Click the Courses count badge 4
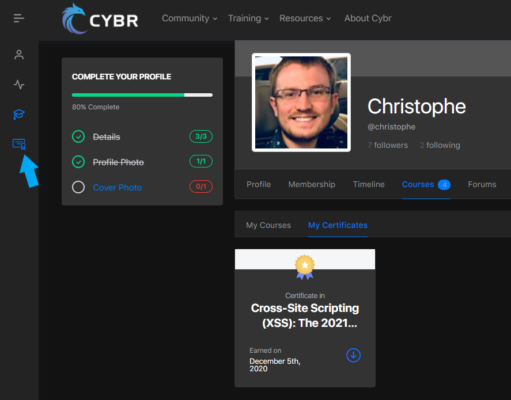Screen dimensions: 511x400 tap(444, 185)
